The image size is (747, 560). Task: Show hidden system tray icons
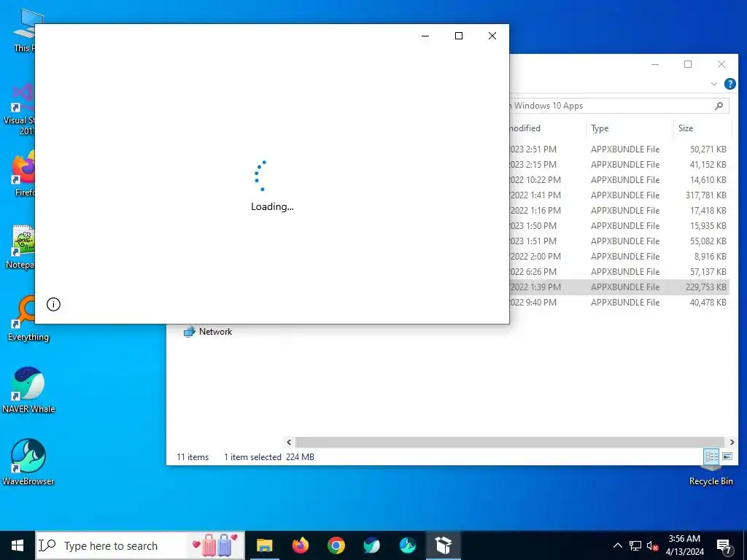(x=617, y=545)
